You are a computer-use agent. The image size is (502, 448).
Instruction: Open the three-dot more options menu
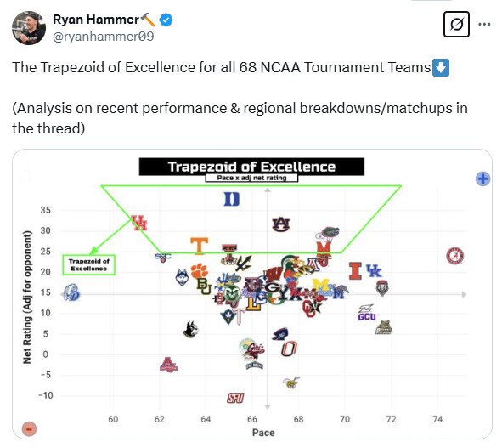[x=484, y=25]
